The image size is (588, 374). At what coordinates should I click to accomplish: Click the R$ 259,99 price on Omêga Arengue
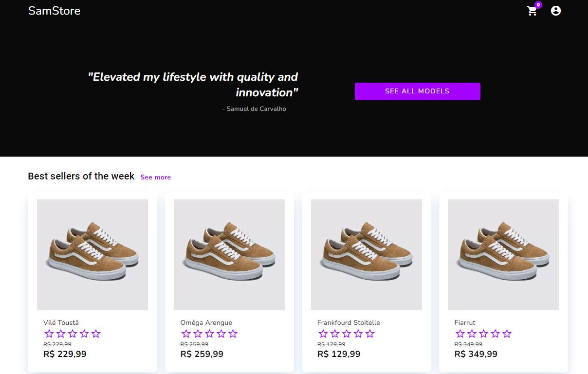click(202, 354)
